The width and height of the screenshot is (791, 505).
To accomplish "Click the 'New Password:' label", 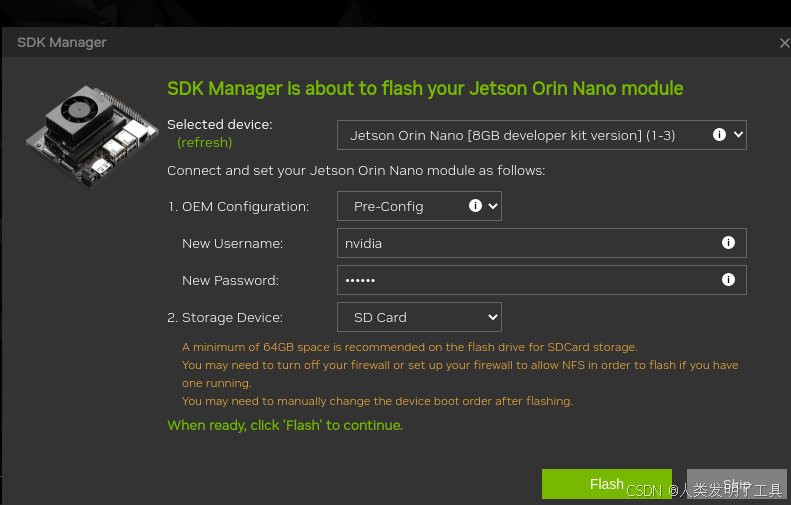I will [230, 280].
